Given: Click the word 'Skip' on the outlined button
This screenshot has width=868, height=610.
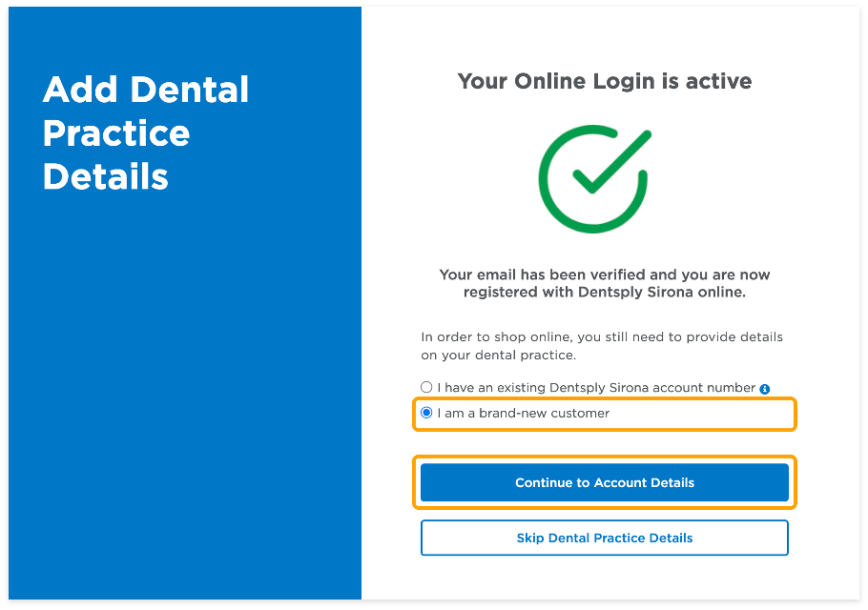Looking at the screenshot, I should click(x=530, y=539).
